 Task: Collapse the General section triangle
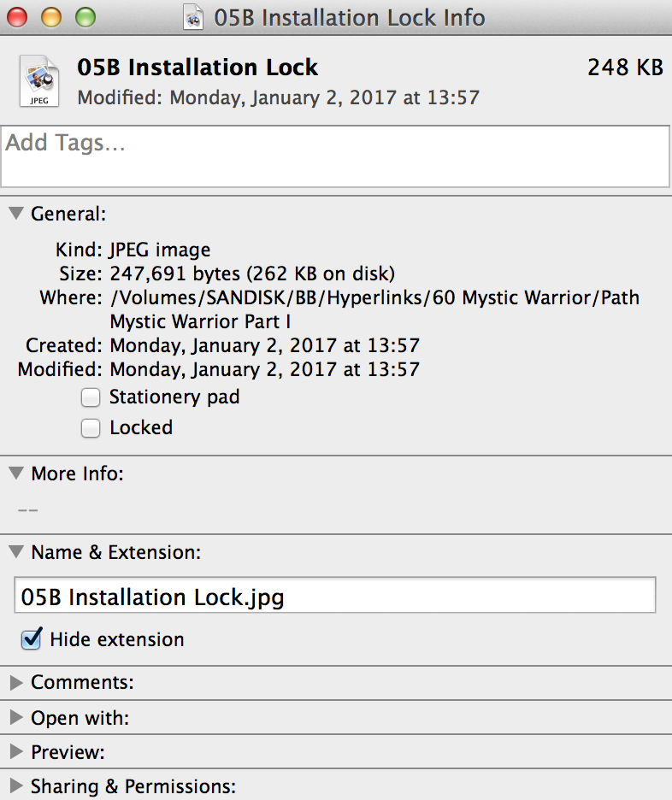click(x=16, y=214)
